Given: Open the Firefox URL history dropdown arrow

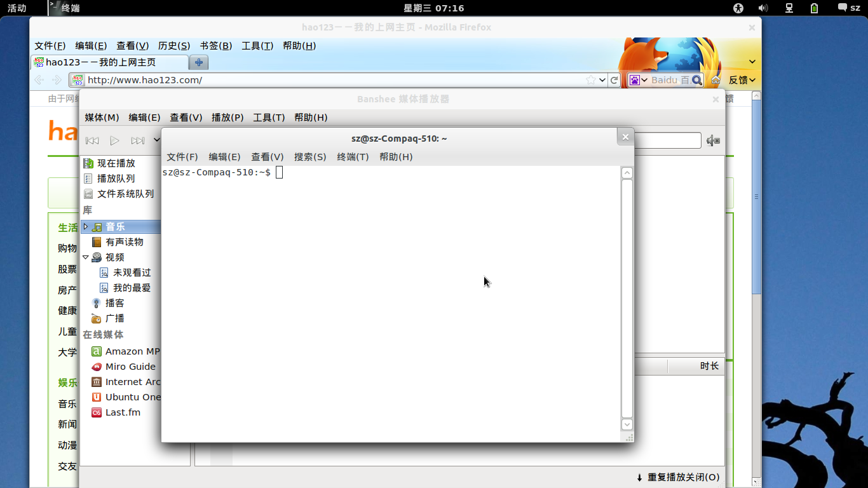Looking at the screenshot, I should coord(602,80).
